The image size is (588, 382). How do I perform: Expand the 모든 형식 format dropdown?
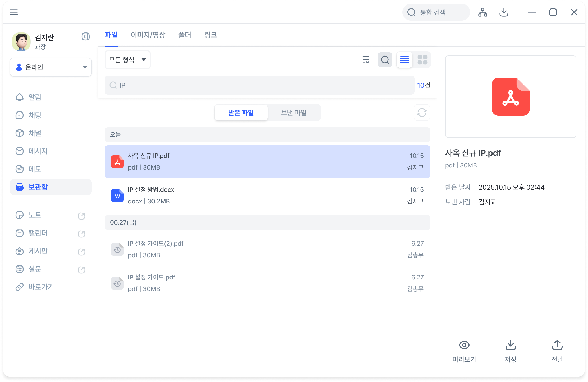[127, 60]
